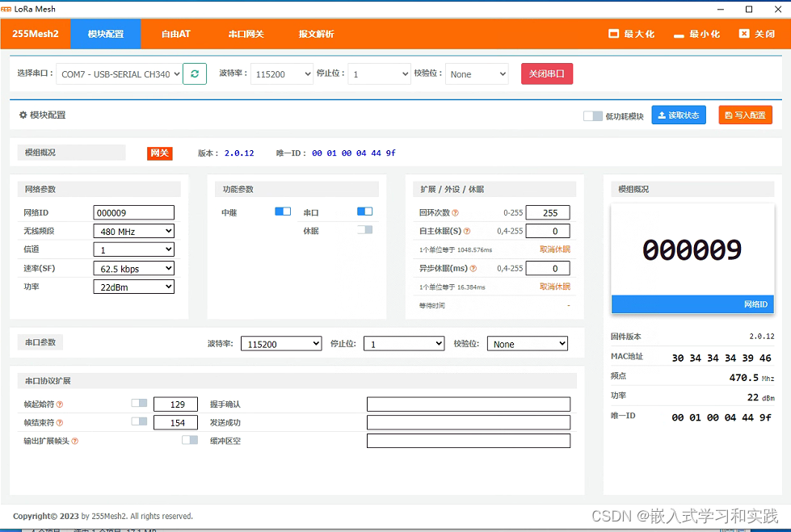The height and width of the screenshot is (532, 791).
Task: Open the 校验位 parity dropdown showing None
Action: pos(477,73)
